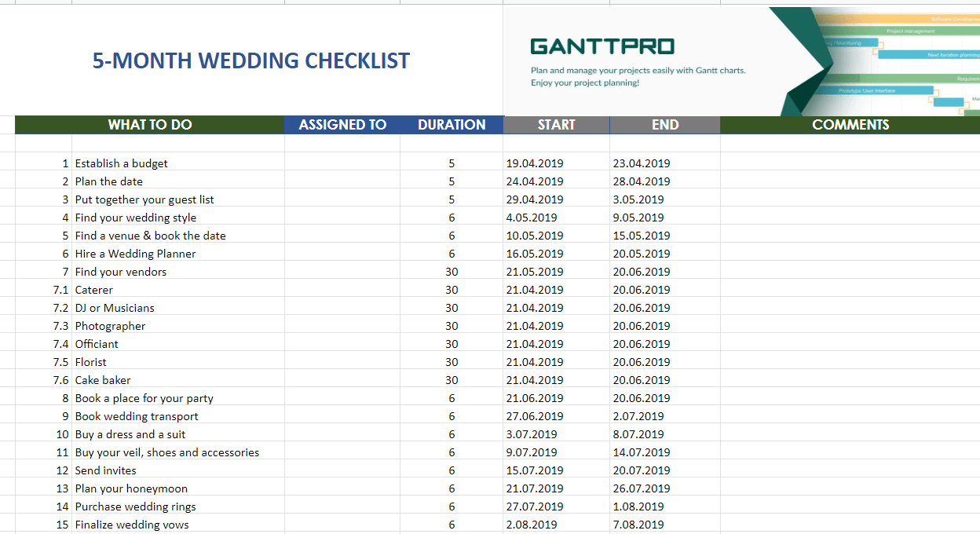The width and height of the screenshot is (980, 534).
Task: Select the 'Cake baker' cell
Action: pos(178,380)
